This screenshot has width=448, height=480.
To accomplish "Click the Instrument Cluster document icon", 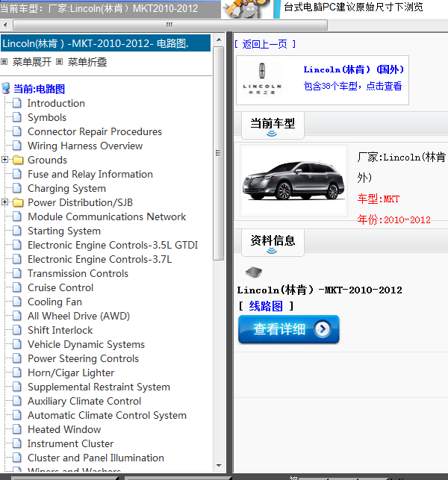I will pos(17,443).
